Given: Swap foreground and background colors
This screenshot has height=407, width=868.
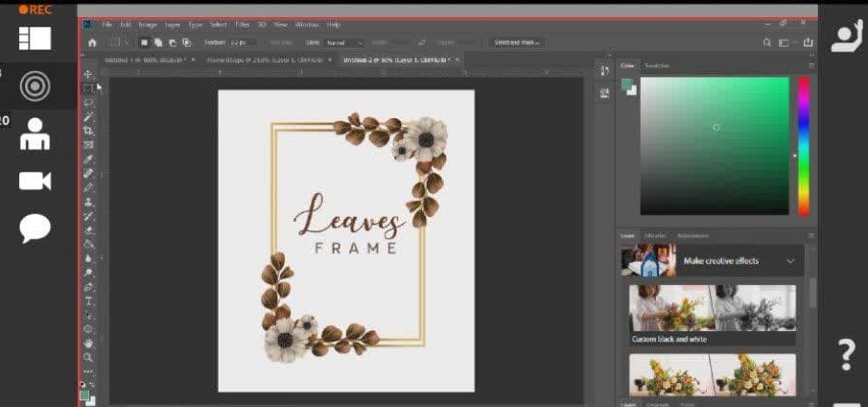Looking at the screenshot, I should pos(92,384).
